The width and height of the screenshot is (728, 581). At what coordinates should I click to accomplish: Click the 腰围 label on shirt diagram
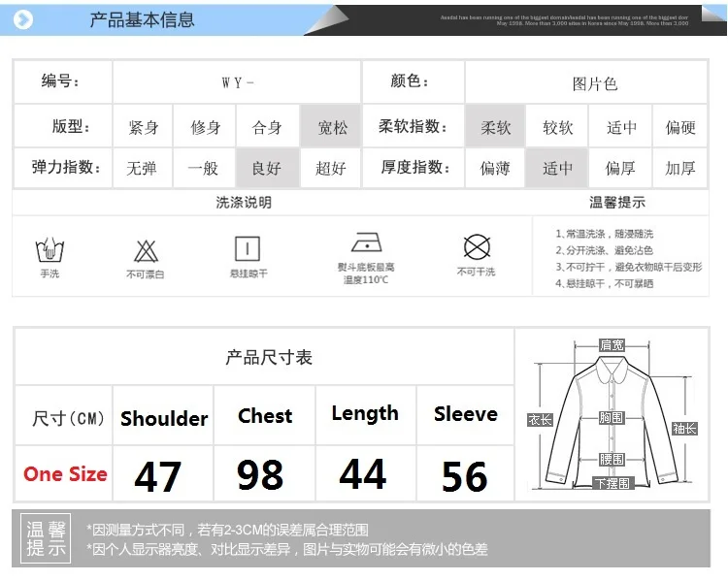tap(612, 460)
